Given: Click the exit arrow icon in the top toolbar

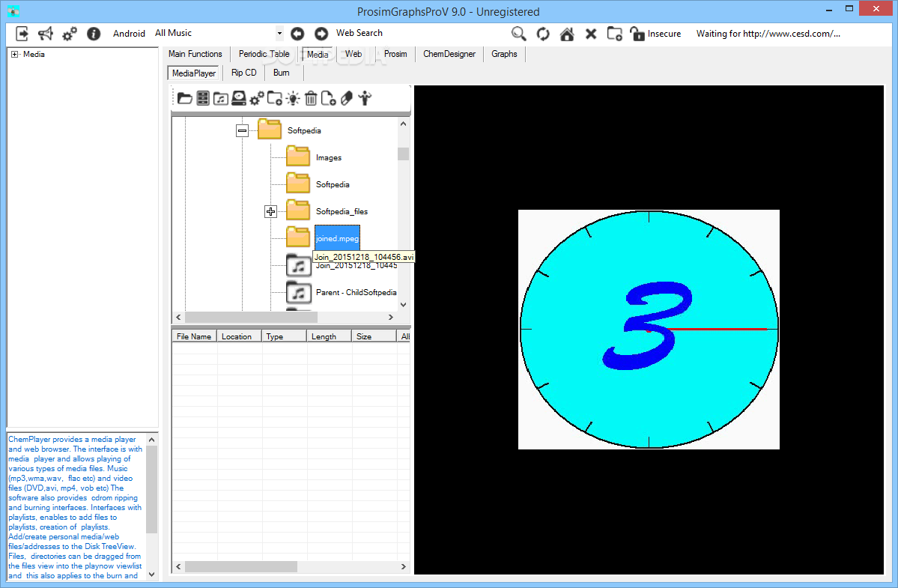Looking at the screenshot, I should click(22, 34).
